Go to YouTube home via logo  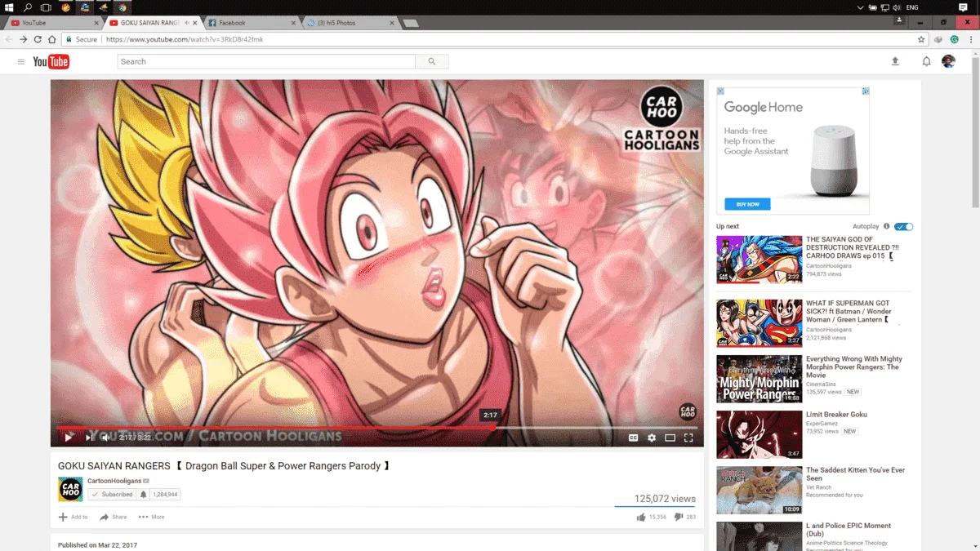click(x=51, y=62)
